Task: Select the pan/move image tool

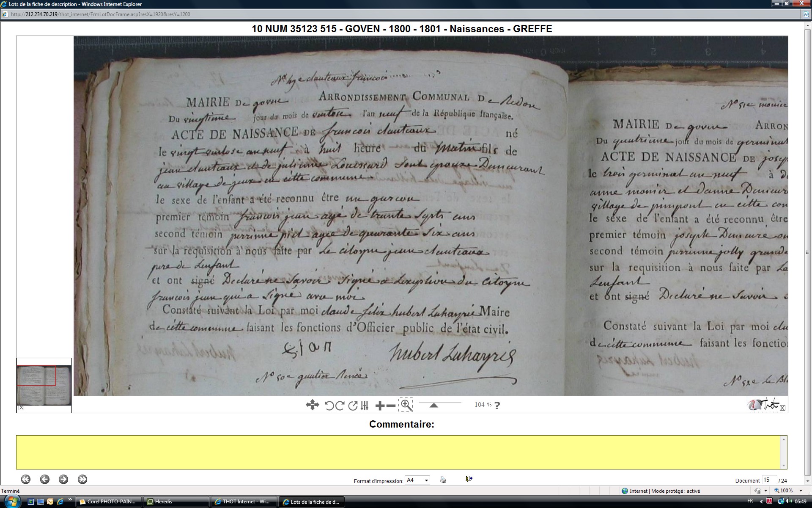Action: (x=312, y=405)
